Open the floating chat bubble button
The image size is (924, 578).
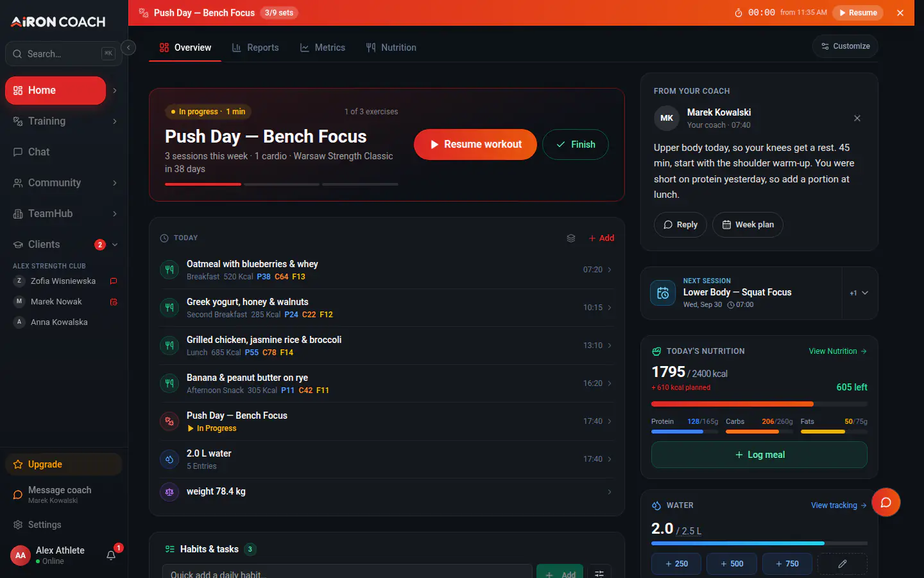point(886,502)
